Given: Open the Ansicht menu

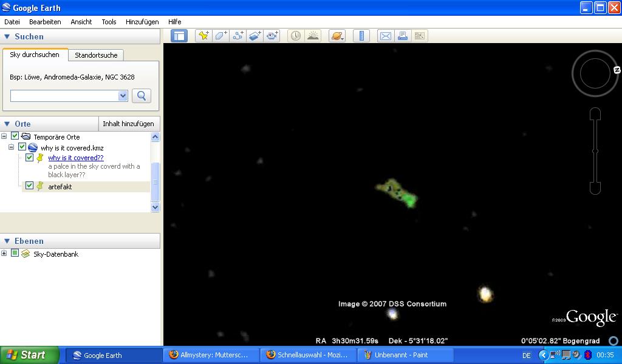Looking at the screenshot, I should tap(81, 22).
